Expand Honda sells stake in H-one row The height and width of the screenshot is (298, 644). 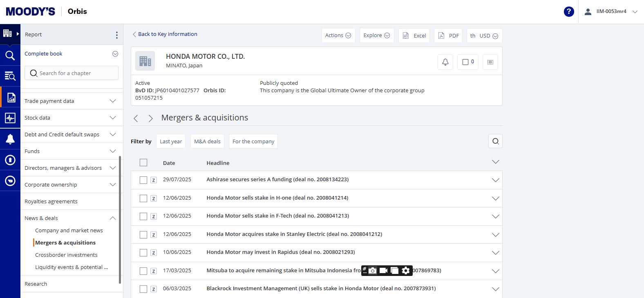click(495, 198)
